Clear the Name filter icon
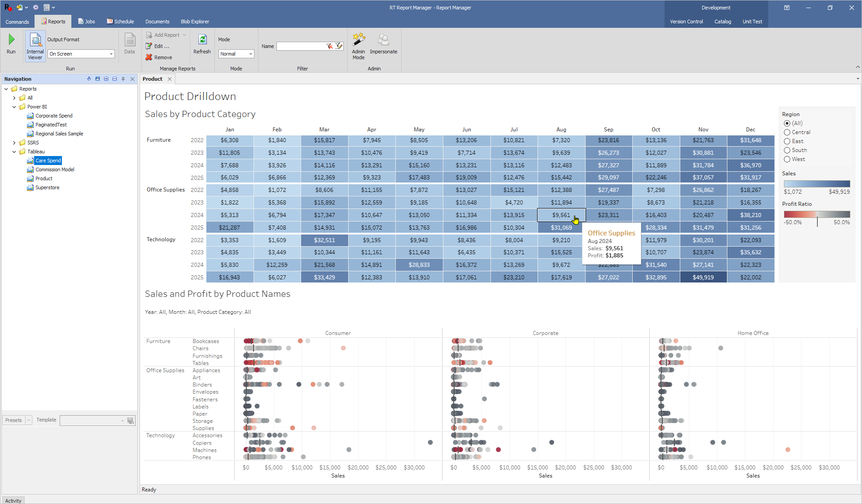862x504 pixels. pyautogui.click(x=330, y=46)
